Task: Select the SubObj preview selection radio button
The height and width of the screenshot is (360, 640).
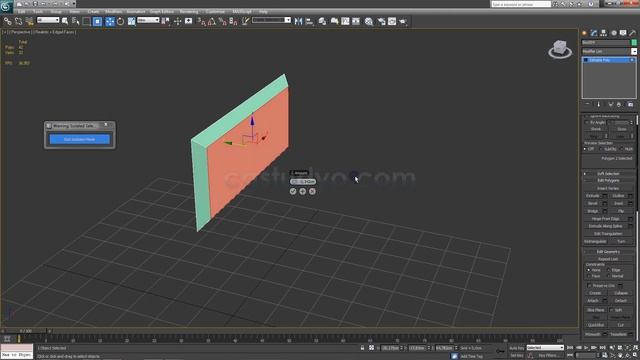Action: (601, 149)
